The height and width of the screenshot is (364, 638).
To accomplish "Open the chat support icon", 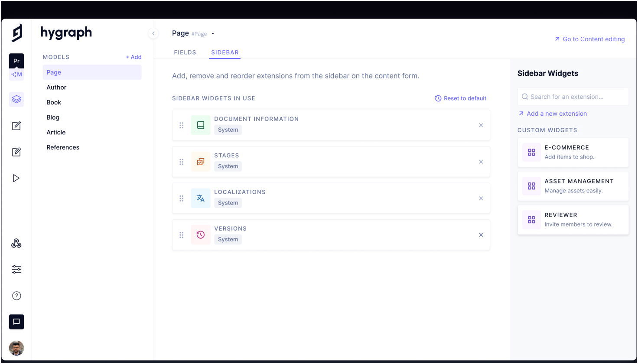I will pyautogui.click(x=16, y=322).
